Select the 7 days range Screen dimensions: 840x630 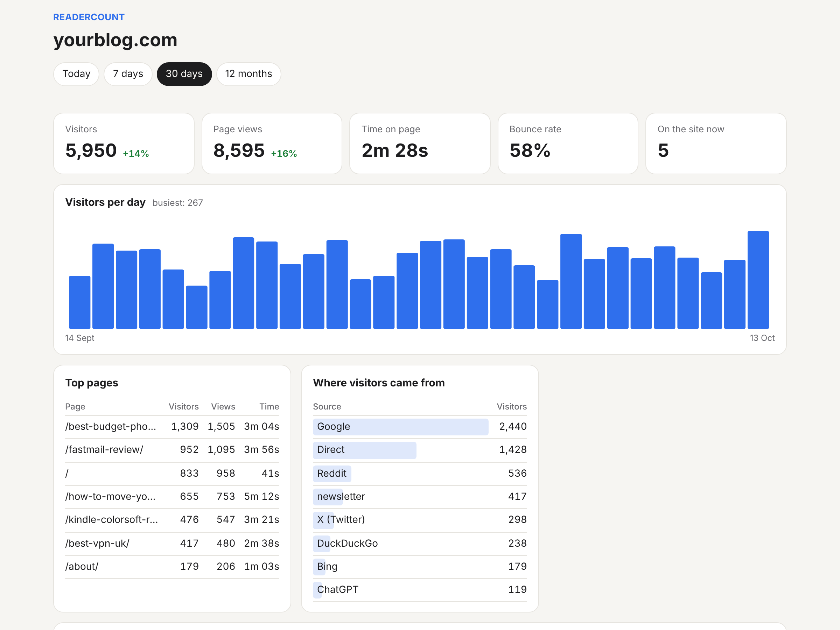(x=128, y=74)
